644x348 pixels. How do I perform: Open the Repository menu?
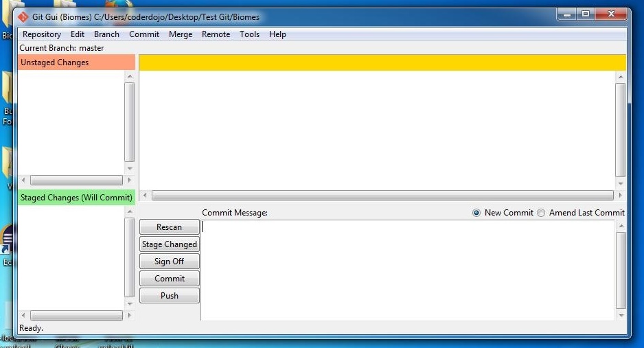pos(42,34)
